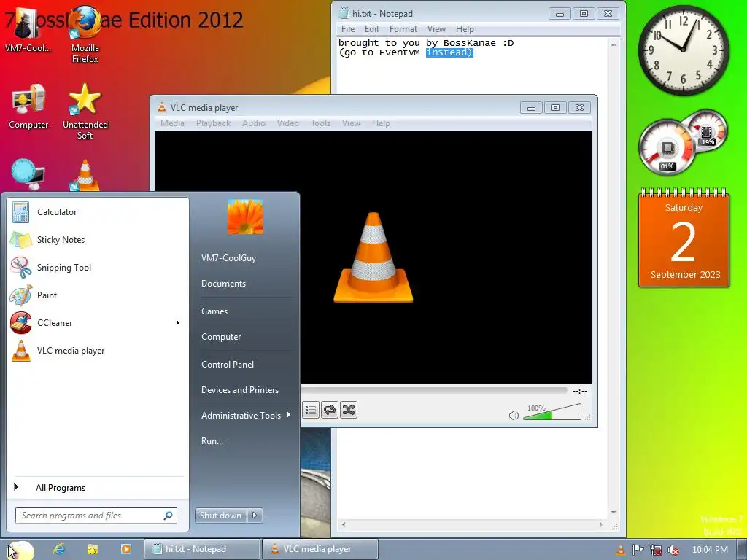The height and width of the screenshot is (560, 747).
Task: Click Notepad horizontal scrollbar right arrow
Action: tap(600, 524)
